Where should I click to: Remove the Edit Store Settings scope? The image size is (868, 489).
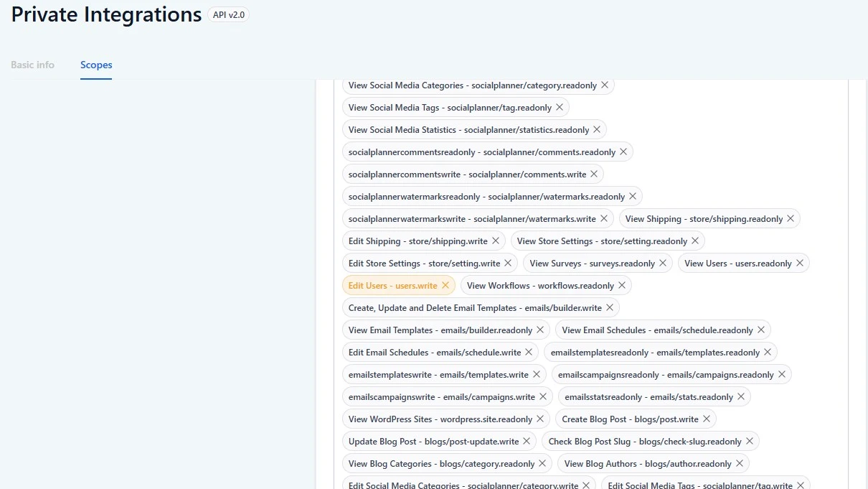click(508, 264)
